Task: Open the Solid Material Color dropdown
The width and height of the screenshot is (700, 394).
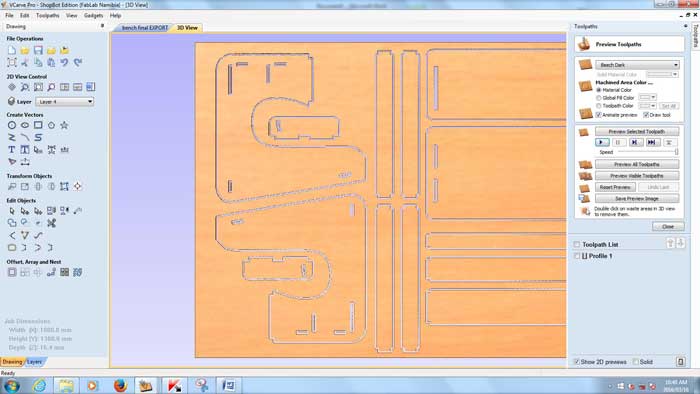Action: click(662, 75)
